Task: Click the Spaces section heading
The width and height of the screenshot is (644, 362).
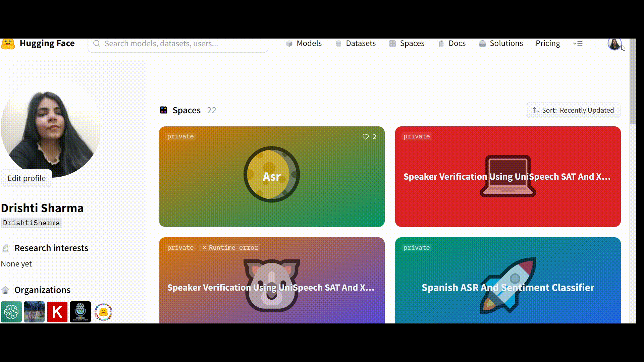Action: [x=186, y=110]
